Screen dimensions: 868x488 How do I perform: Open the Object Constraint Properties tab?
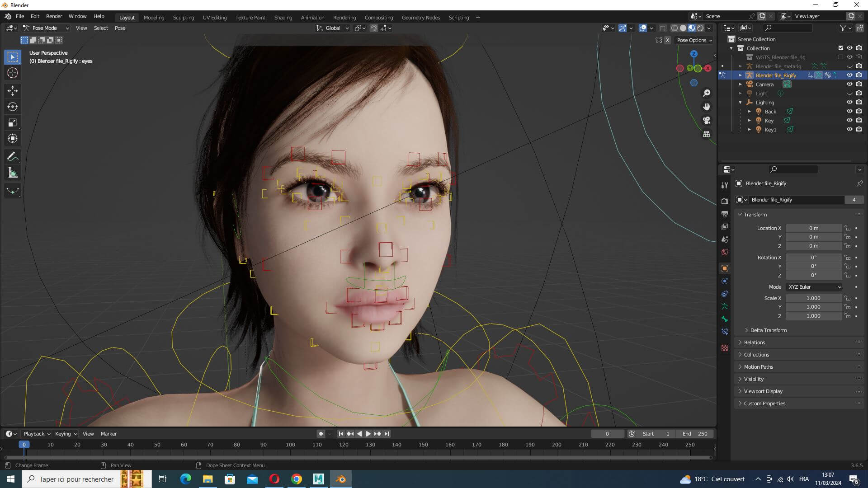725,294
